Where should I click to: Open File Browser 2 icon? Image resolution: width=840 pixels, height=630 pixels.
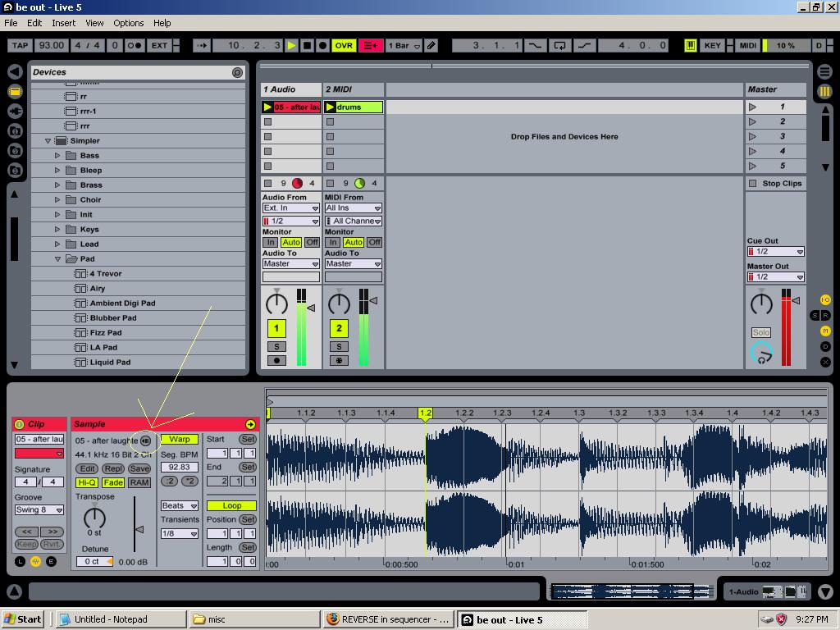15,151
